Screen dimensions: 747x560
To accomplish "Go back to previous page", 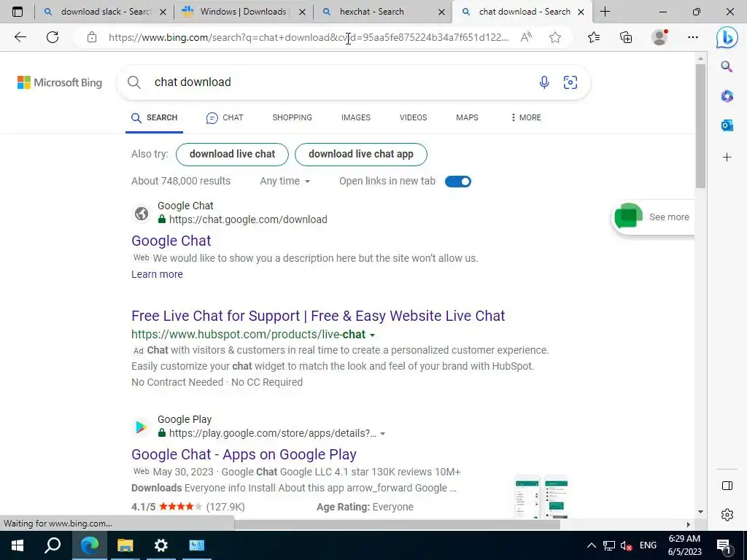I will pos(20,37).
